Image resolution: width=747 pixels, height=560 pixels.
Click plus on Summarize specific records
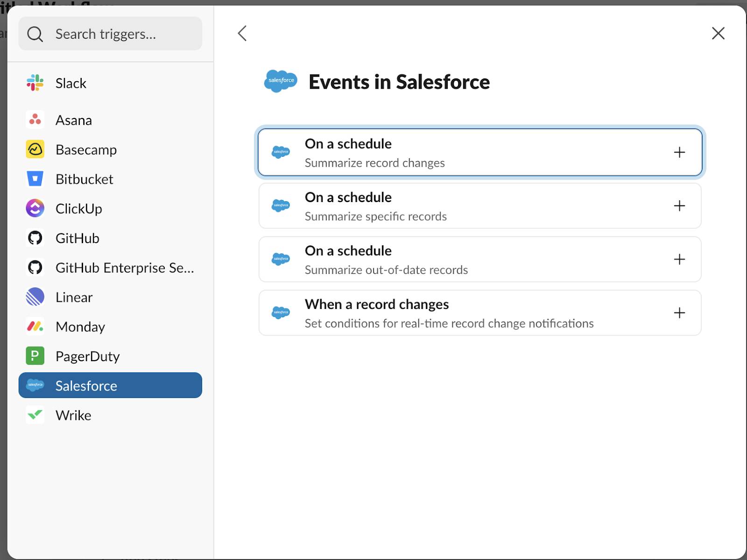pos(679,206)
